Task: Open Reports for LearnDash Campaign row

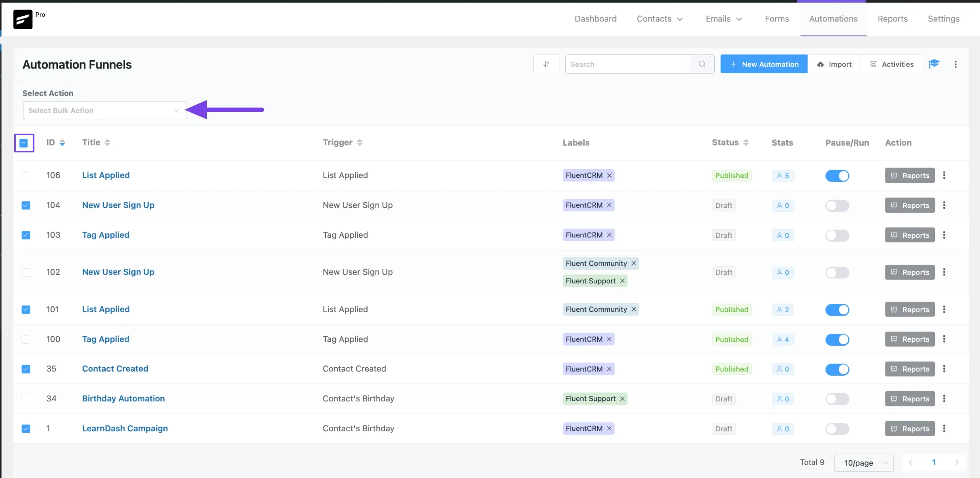Action: (x=910, y=429)
